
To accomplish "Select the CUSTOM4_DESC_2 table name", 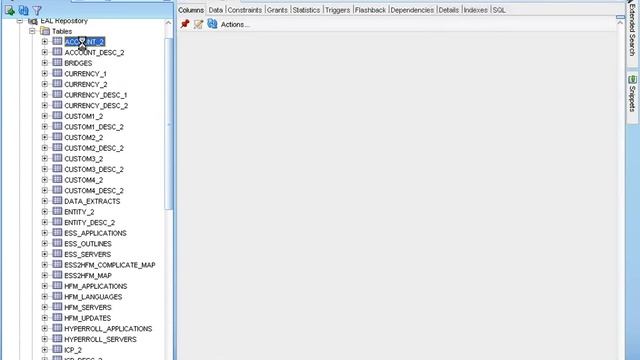I will tap(94, 191).
